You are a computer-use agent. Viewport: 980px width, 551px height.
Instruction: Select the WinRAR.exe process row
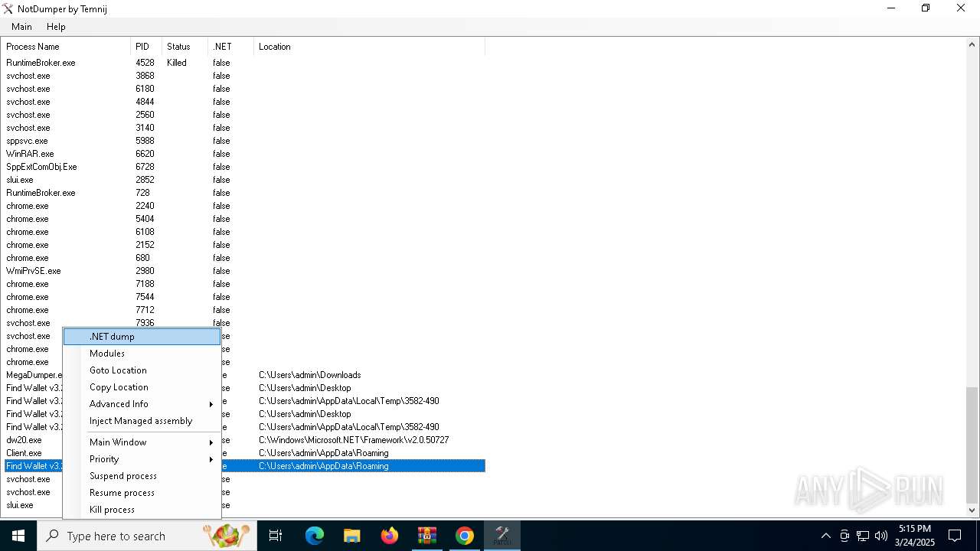tap(245, 154)
